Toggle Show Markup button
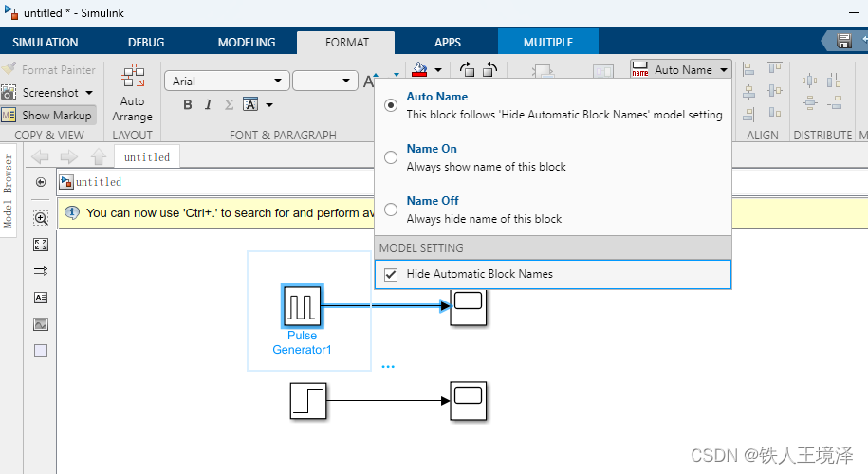 (x=48, y=115)
